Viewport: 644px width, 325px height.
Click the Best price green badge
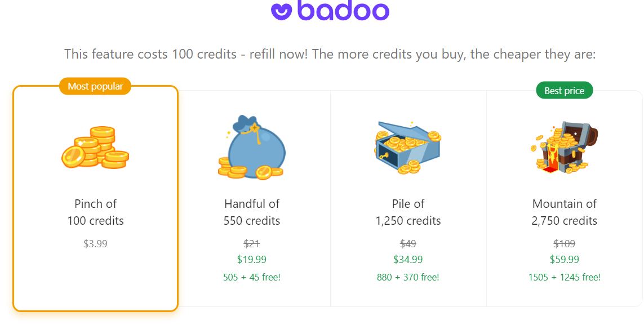(x=565, y=90)
